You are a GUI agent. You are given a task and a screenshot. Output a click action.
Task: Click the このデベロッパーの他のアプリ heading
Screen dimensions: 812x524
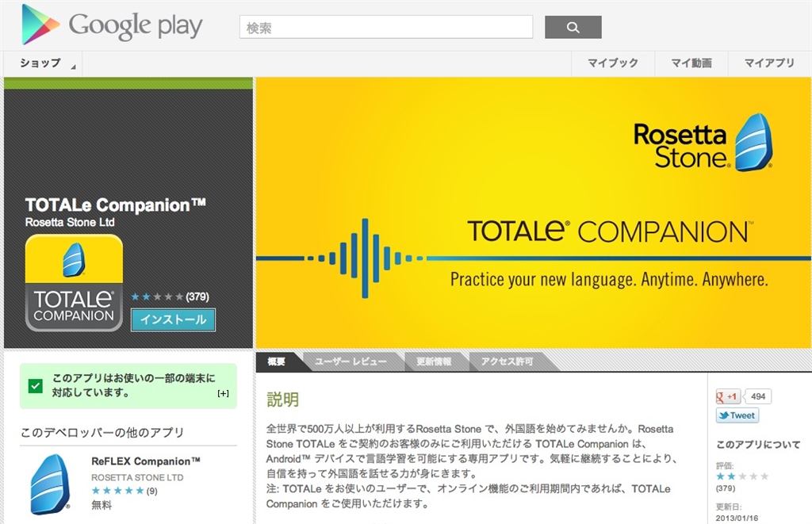[102, 432]
